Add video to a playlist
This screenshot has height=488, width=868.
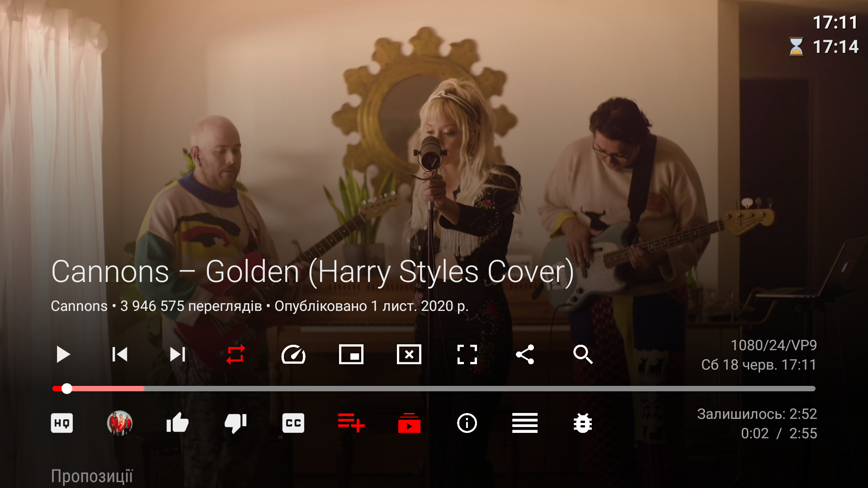(351, 423)
